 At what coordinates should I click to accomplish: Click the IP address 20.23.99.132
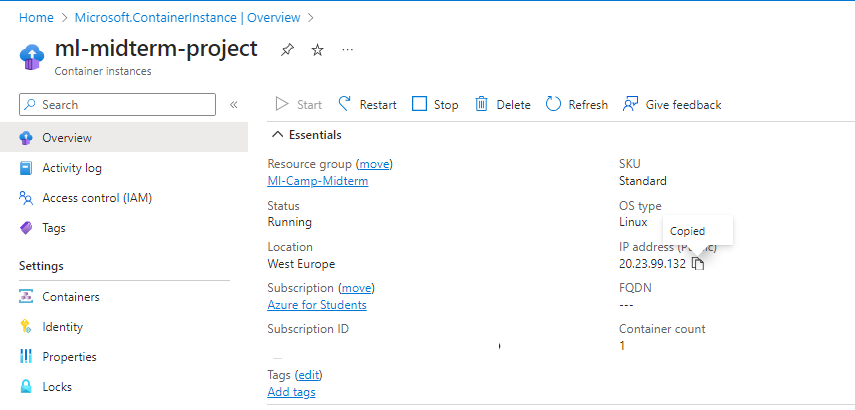point(652,264)
